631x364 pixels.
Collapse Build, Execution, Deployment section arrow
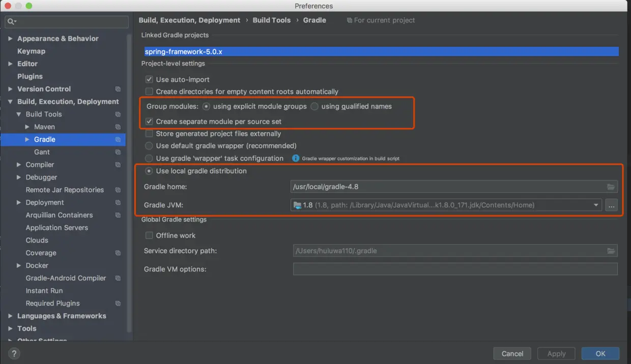tap(10, 102)
